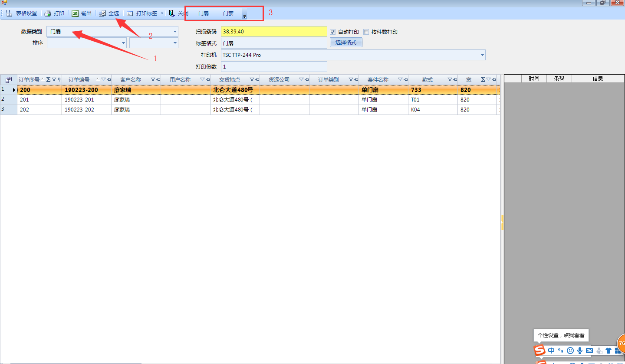Expand the 打印标签 dropdown arrow
Screen dimensions: 625x364
coord(162,13)
